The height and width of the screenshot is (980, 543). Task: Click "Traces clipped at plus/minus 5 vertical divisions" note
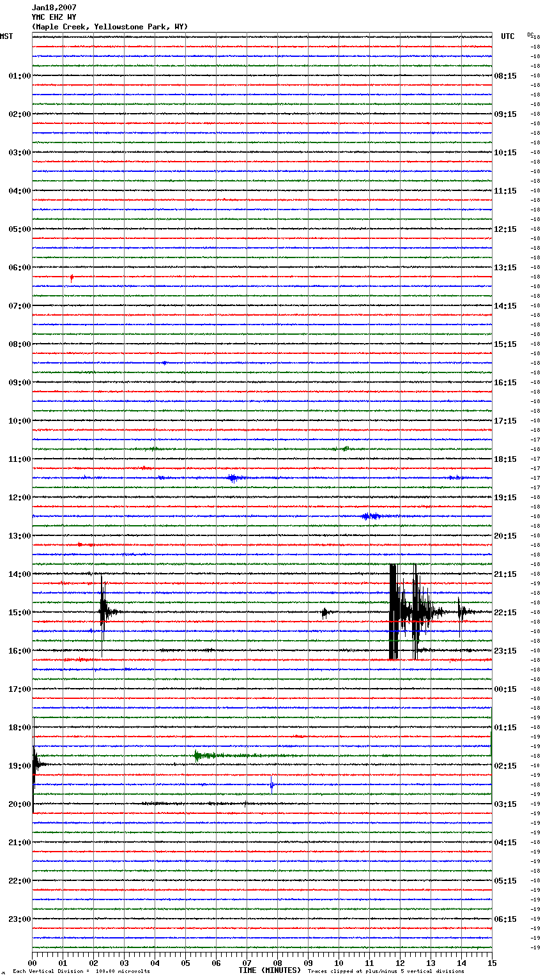386,972
